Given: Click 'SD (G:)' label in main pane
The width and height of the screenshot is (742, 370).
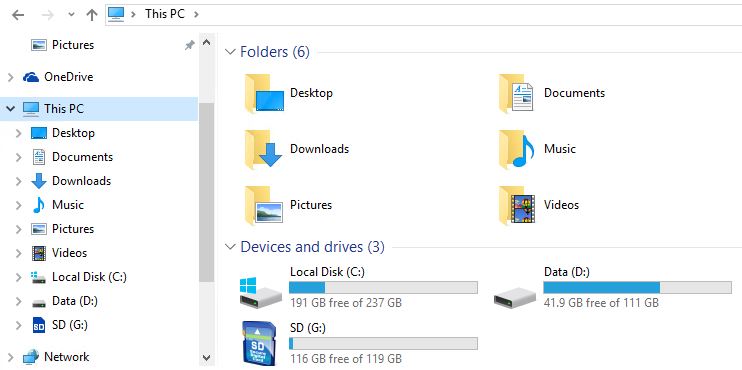Looking at the screenshot, I should (x=308, y=328).
